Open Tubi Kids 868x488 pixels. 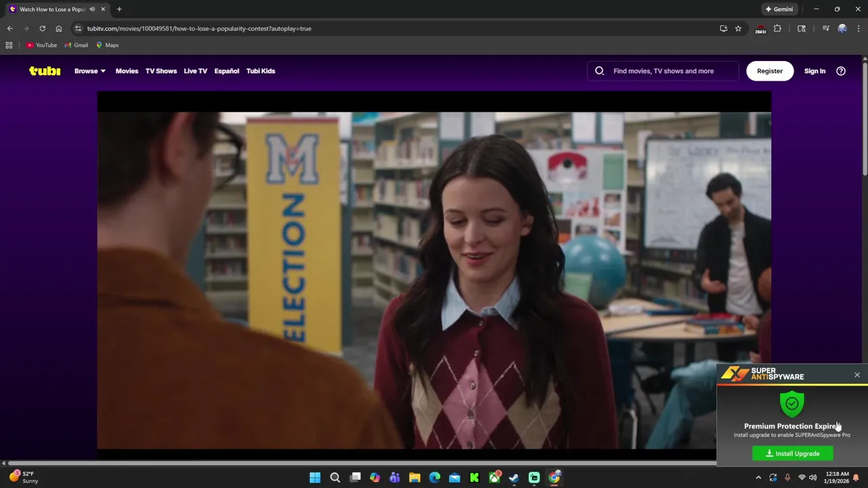260,70
